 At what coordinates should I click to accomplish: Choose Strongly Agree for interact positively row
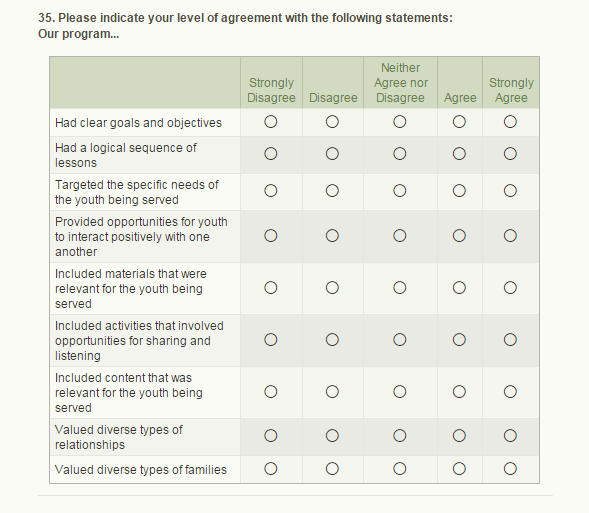point(510,236)
